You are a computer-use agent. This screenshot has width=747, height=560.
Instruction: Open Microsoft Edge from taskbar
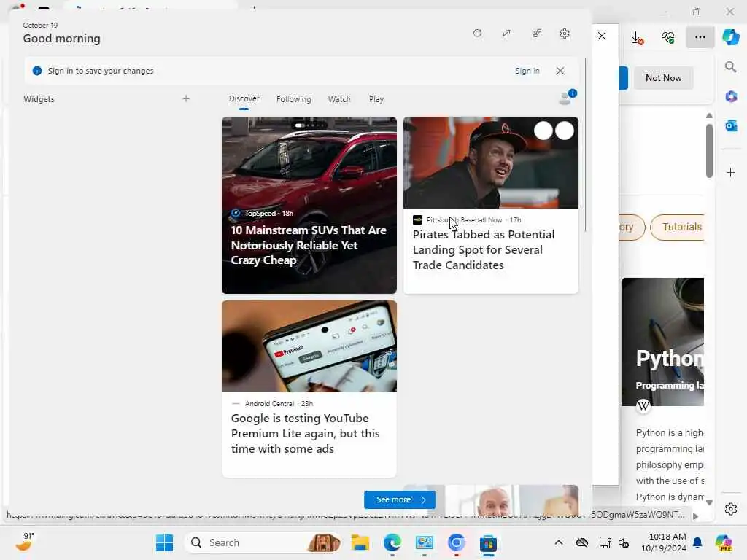(x=392, y=542)
